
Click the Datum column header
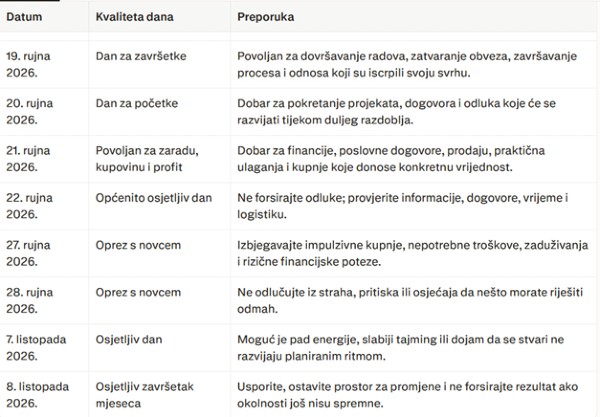[x=24, y=17]
